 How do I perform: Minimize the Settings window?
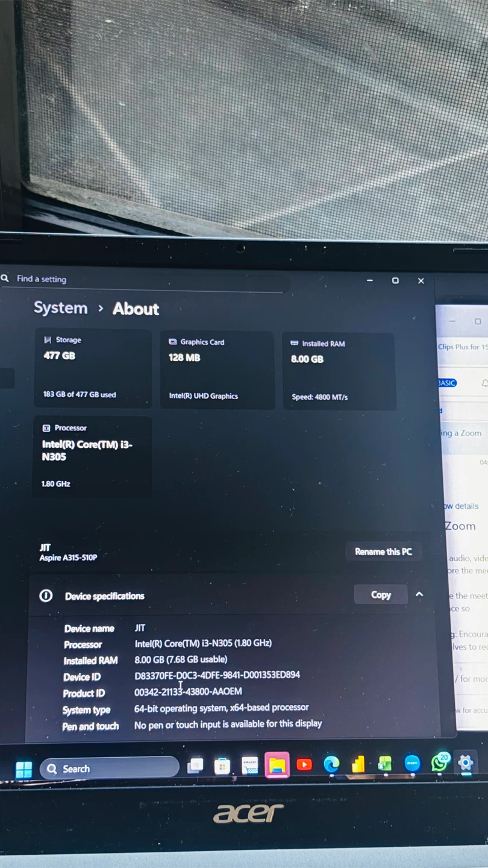(x=369, y=280)
